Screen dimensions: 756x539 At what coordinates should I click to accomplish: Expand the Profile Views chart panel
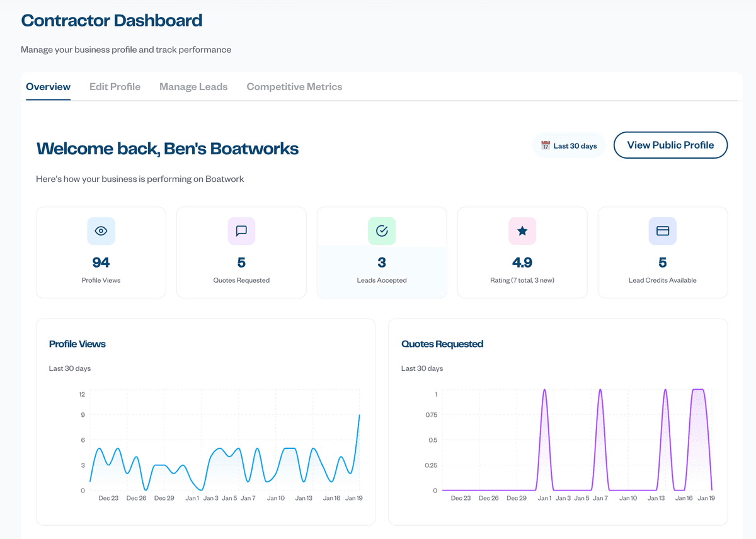pos(205,421)
